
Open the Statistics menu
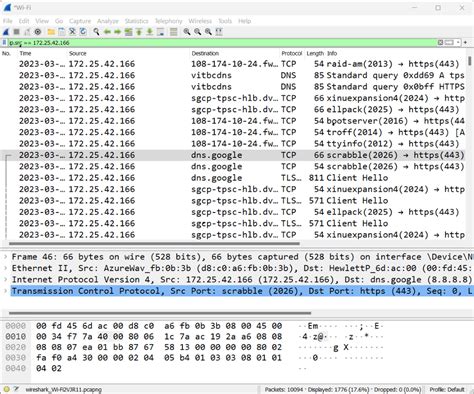point(136,21)
